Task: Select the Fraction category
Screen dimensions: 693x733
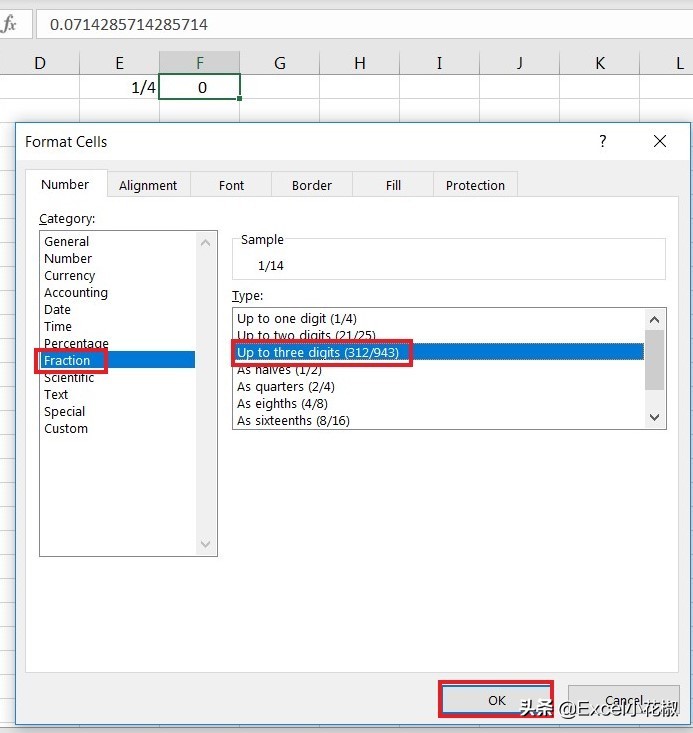Action: [117, 360]
